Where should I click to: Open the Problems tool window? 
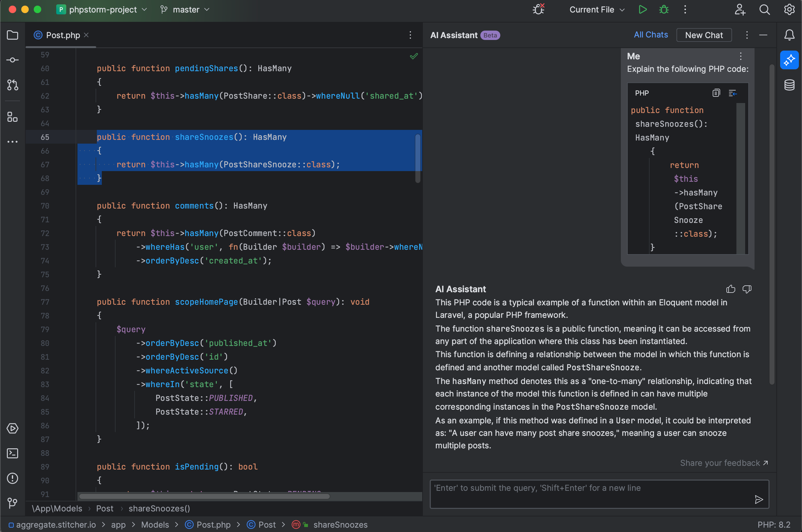click(x=12, y=478)
